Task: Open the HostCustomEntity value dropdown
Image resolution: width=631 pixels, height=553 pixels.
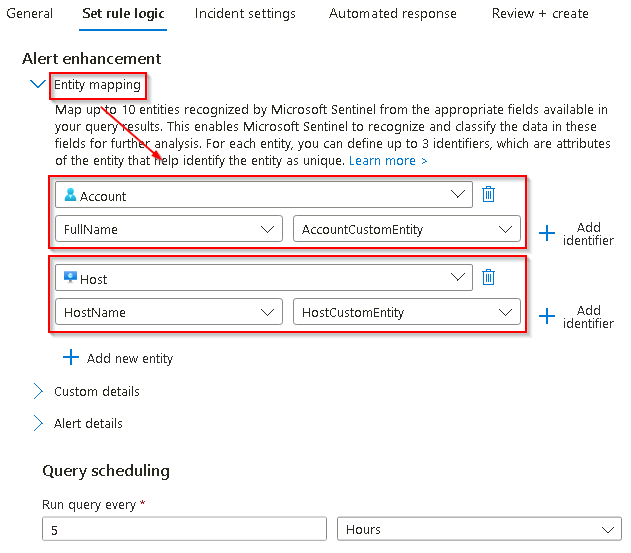Action: point(407,312)
